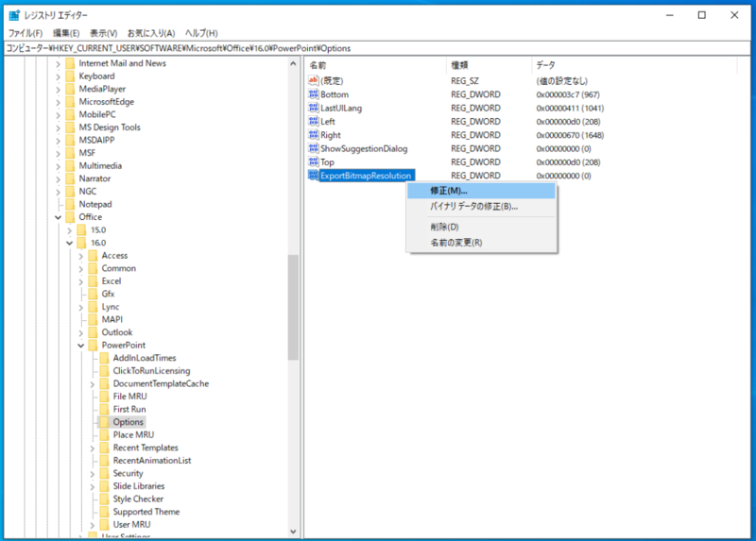Click the DWORD icon beside Right value
The width and height of the screenshot is (756, 541).
pyautogui.click(x=314, y=134)
